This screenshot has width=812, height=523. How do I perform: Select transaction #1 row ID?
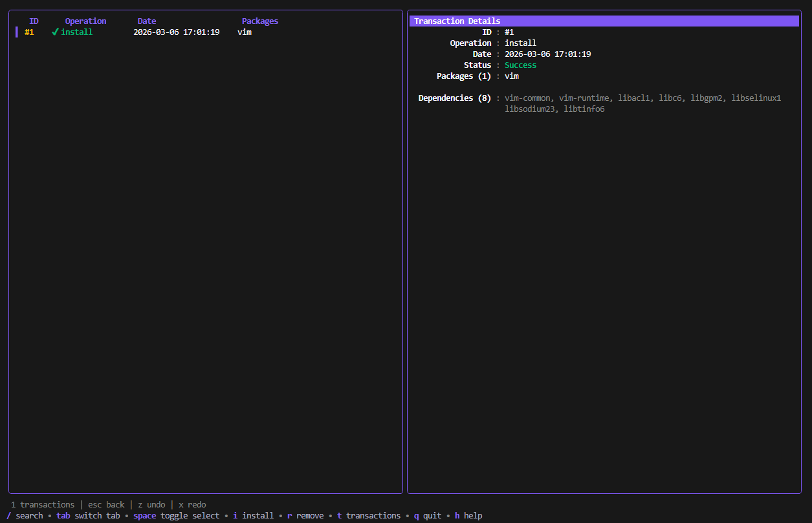click(29, 32)
